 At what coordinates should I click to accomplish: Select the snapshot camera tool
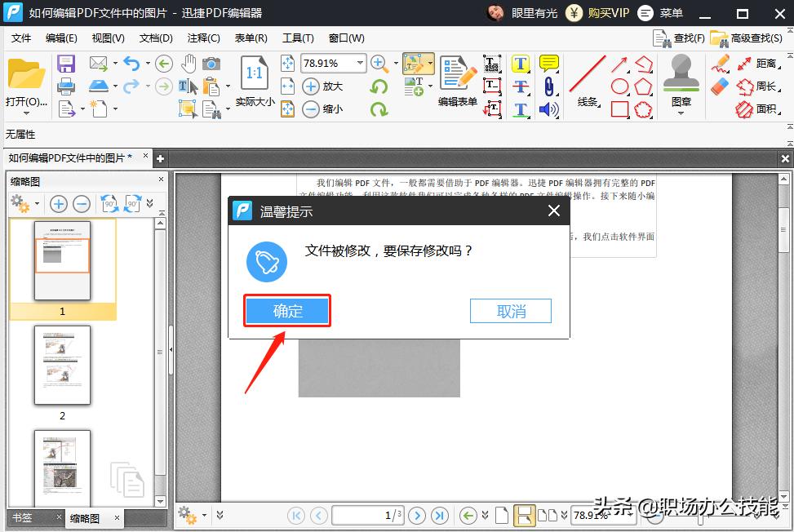click(211, 64)
